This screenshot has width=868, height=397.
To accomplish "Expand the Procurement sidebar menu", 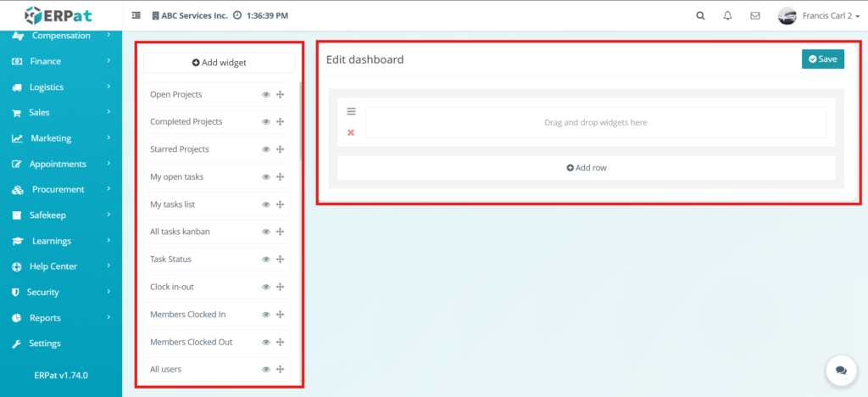I will tap(61, 189).
